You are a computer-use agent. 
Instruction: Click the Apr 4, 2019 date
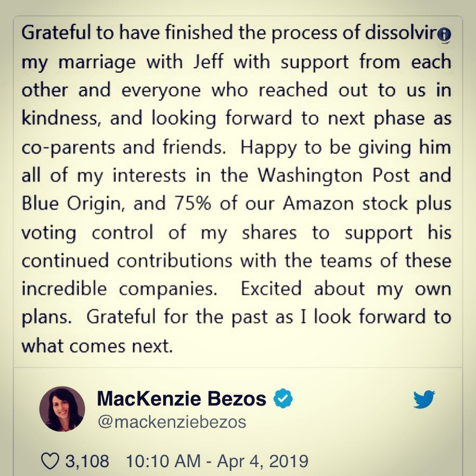pos(262,461)
